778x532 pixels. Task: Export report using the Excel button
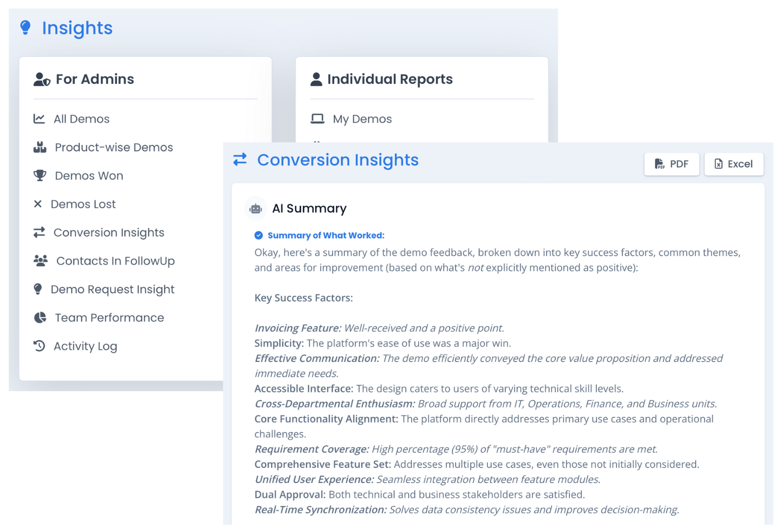(x=733, y=164)
